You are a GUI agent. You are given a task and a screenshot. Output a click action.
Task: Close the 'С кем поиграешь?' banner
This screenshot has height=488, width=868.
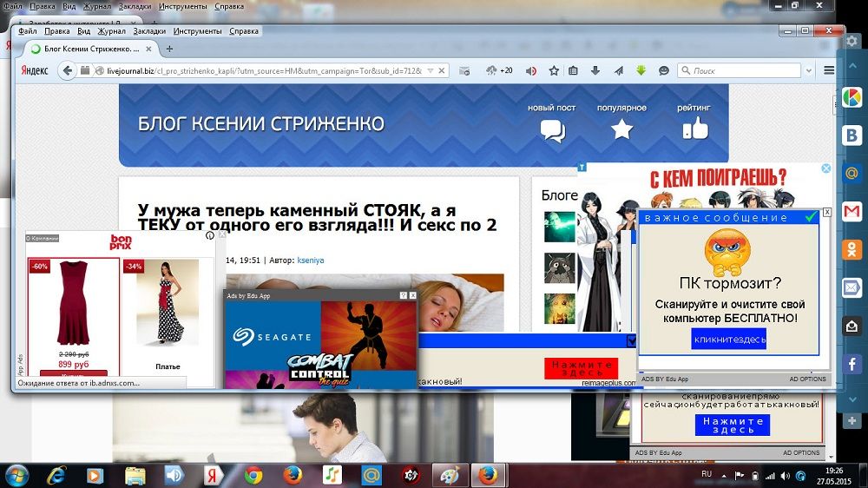click(x=826, y=168)
